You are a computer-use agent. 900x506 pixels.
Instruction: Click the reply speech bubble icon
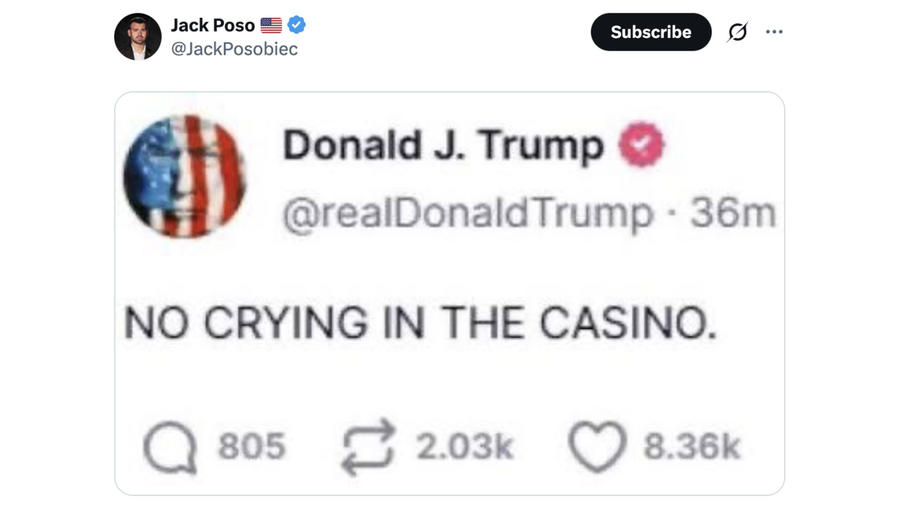(170, 447)
